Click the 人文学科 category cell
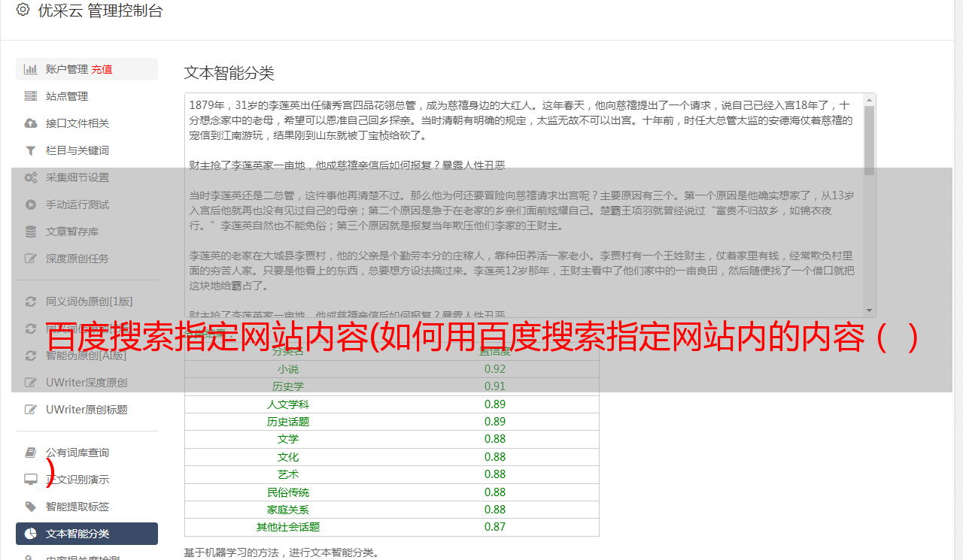 (x=288, y=404)
